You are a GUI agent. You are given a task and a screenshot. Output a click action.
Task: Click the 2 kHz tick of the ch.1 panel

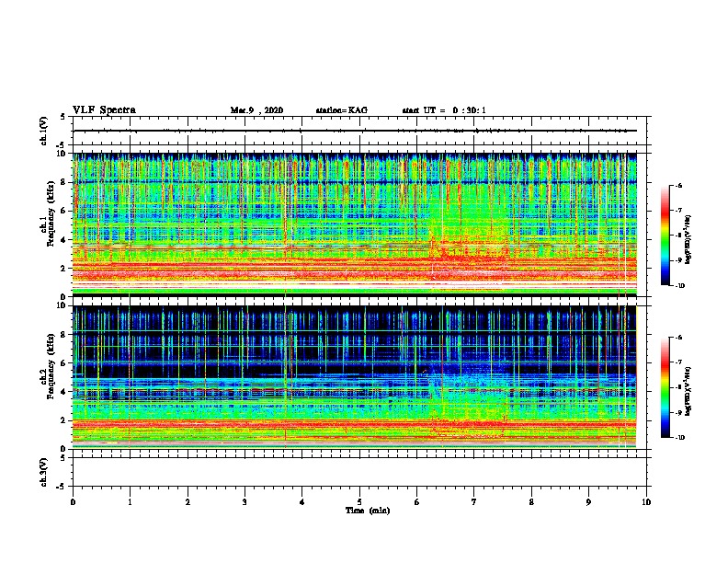point(63,269)
